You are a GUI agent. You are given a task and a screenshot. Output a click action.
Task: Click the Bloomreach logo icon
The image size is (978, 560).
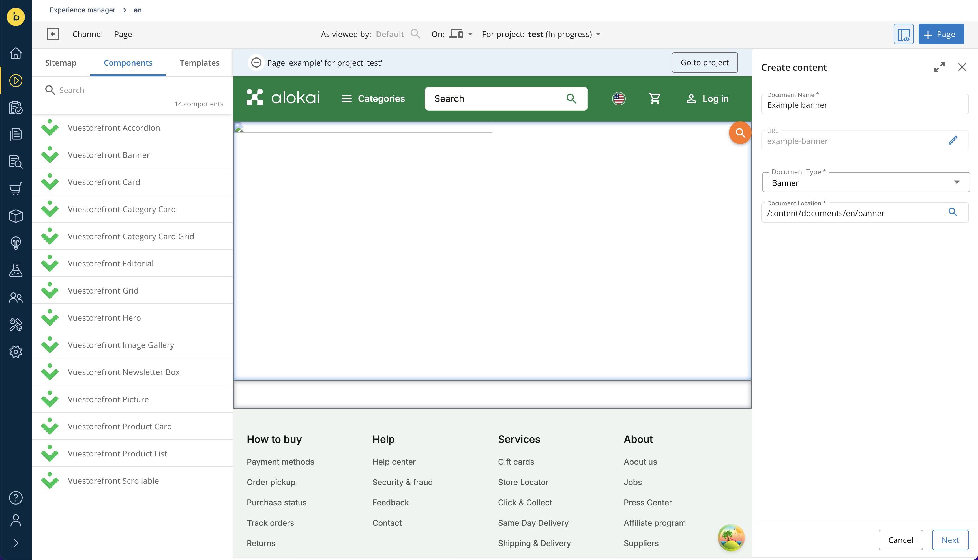click(16, 17)
